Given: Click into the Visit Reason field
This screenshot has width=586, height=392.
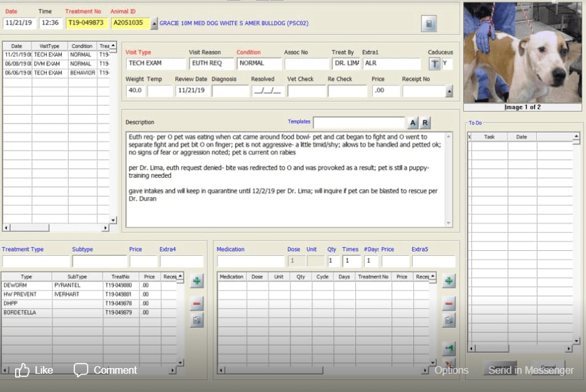Looking at the screenshot, I should click(211, 64).
